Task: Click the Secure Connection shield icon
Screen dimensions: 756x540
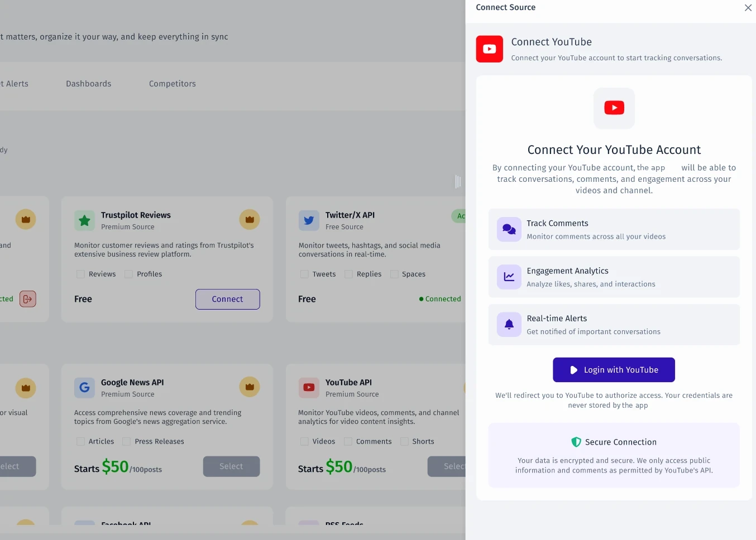Action: [576, 442]
